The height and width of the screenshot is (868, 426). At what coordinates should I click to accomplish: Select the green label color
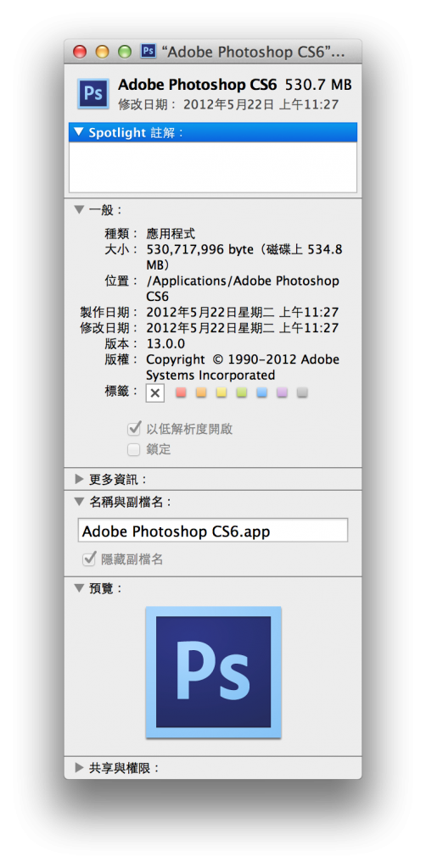coord(242,392)
